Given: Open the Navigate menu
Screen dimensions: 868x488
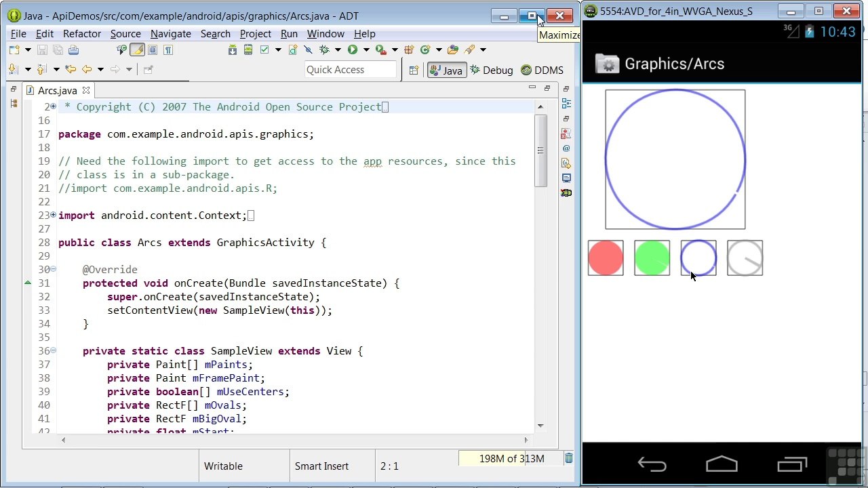Looking at the screenshot, I should pos(171,34).
